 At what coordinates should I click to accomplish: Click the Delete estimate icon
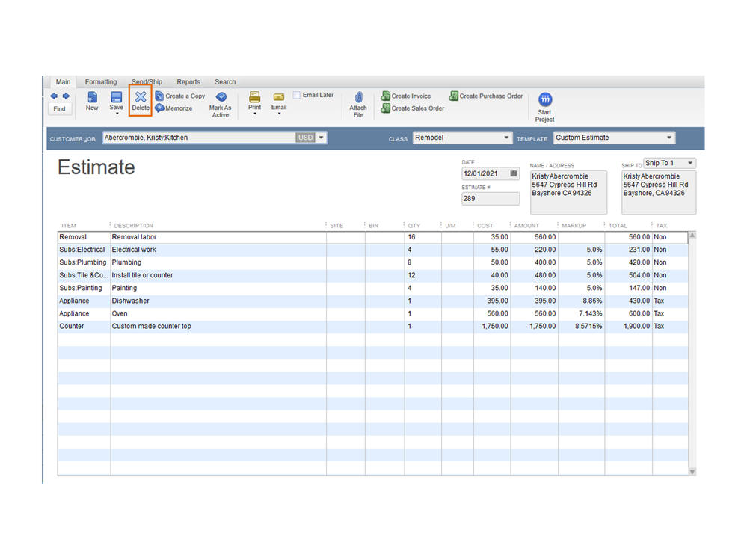pos(141,97)
